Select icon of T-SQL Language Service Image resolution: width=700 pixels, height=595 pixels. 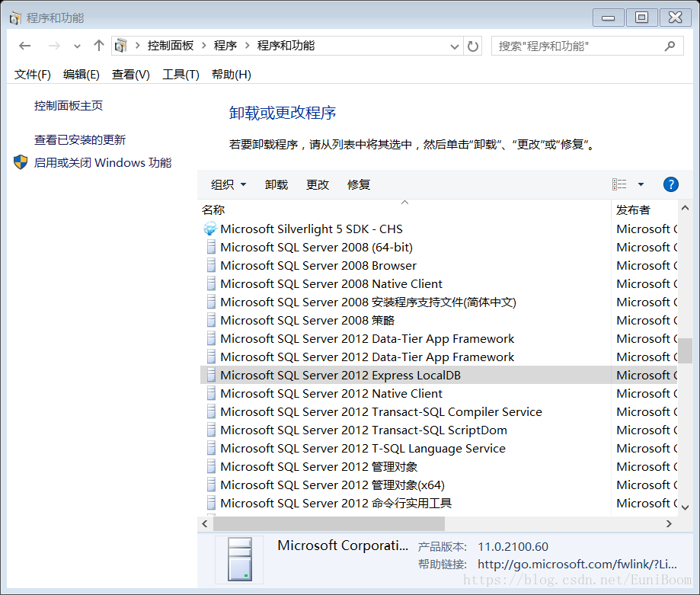pyautogui.click(x=211, y=449)
